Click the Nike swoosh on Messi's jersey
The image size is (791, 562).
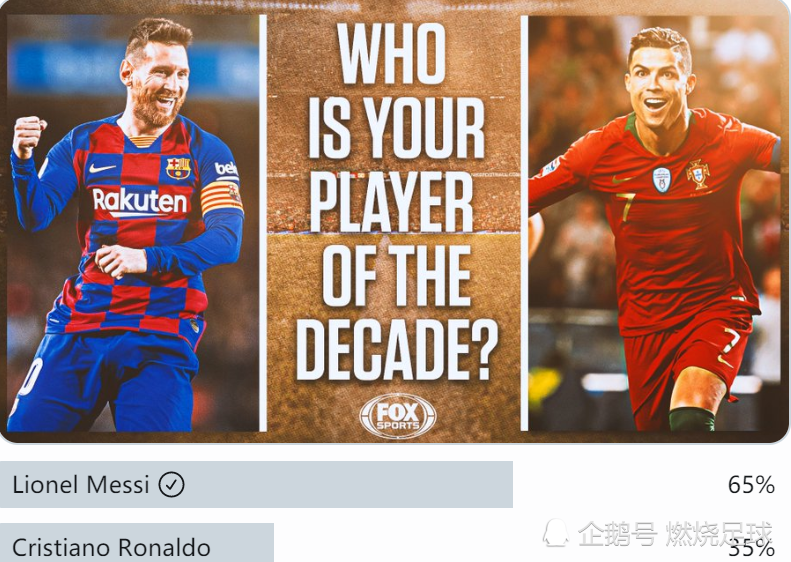pos(102,168)
